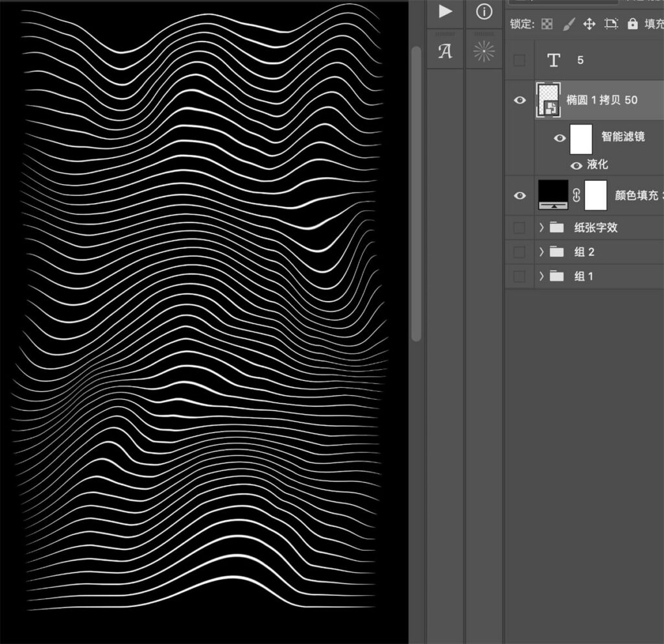Viewport: 664px width, 644px height.
Task: Select the 组 1 group name
Action: click(584, 276)
